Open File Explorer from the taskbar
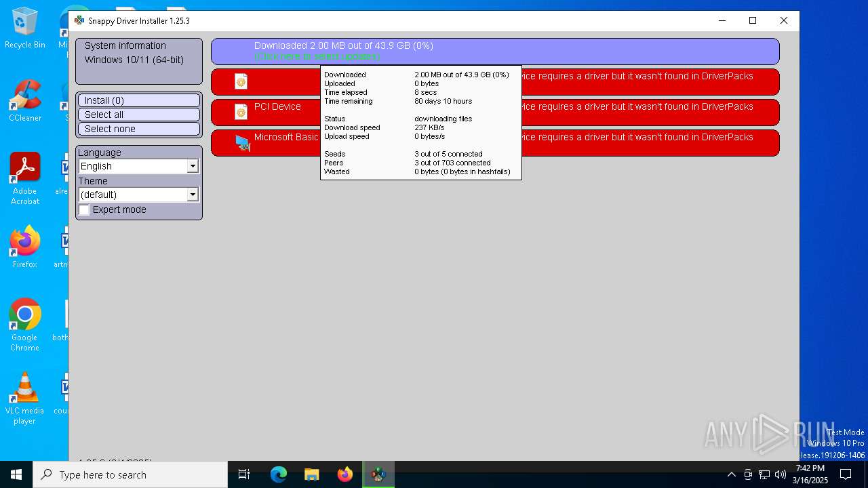The height and width of the screenshot is (488, 868). pyautogui.click(x=312, y=474)
